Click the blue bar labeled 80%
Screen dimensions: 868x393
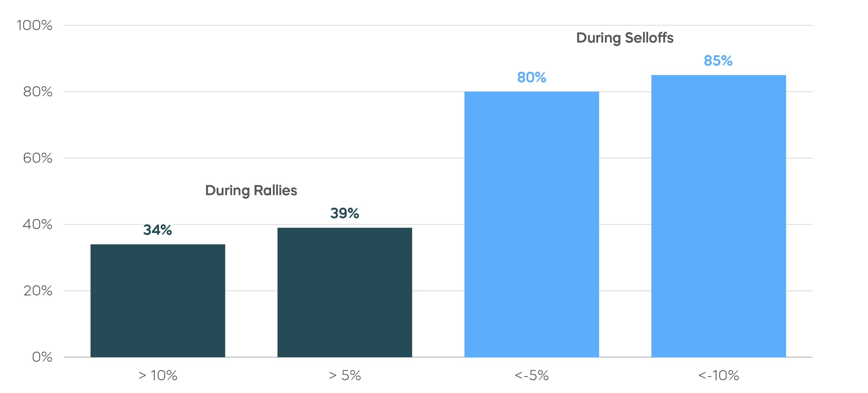532,224
